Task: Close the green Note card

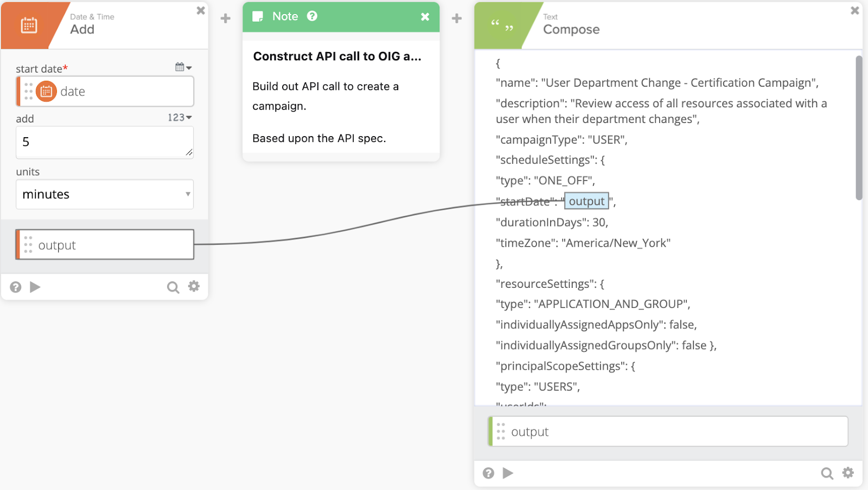Action: (425, 17)
